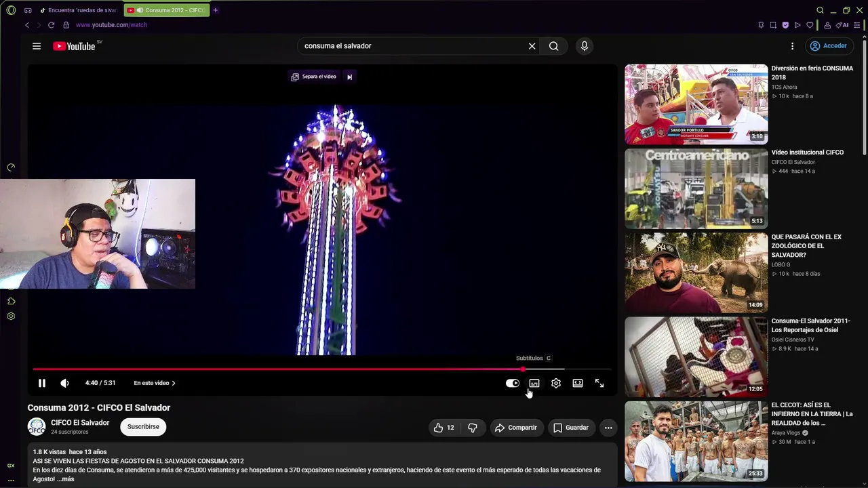Reload the current page
The height and width of the screenshot is (488, 868).
pyautogui.click(x=51, y=25)
